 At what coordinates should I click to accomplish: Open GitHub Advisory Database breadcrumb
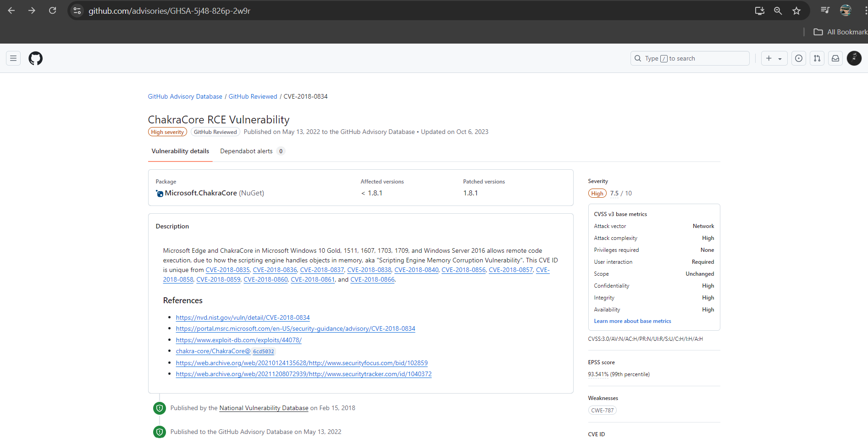(x=185, y=96)
